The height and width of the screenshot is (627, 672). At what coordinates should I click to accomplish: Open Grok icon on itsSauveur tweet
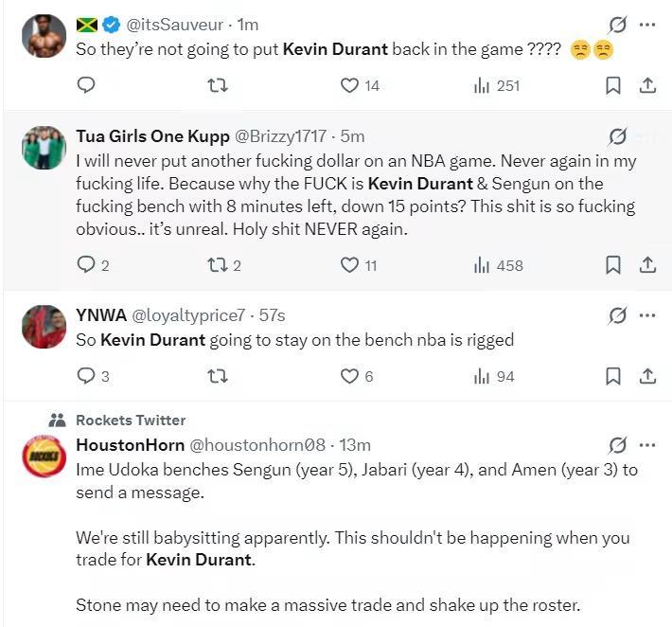point(618,24)
